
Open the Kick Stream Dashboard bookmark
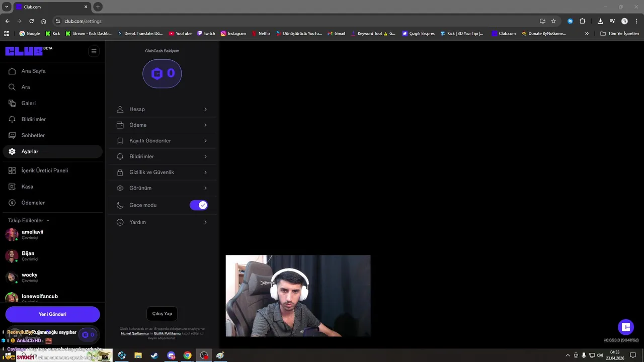[x=89, y=34]
